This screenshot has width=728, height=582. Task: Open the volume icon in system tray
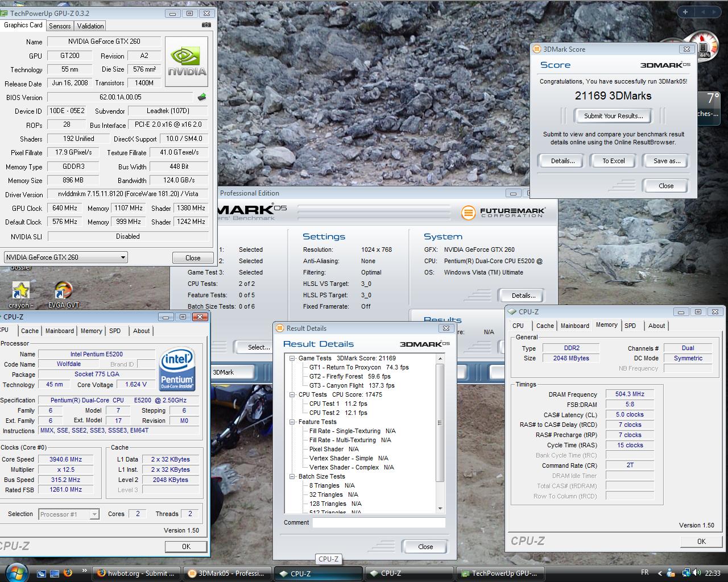coord(696,573)
